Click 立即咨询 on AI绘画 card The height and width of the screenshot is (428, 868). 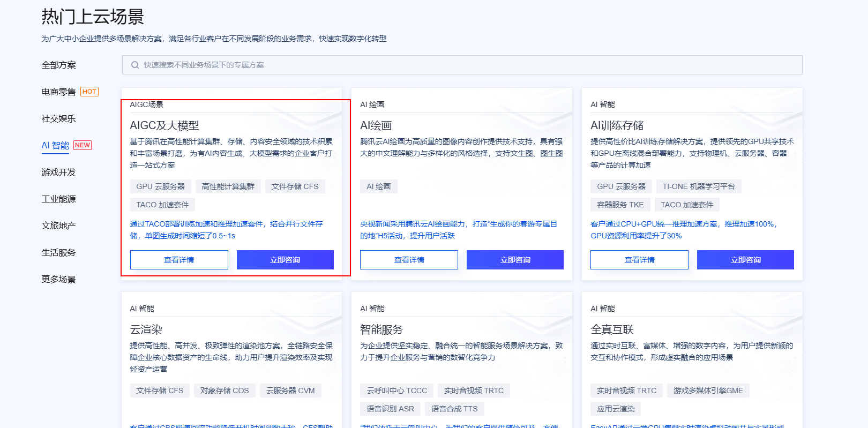pyautogui.click(x=515, y=260)
